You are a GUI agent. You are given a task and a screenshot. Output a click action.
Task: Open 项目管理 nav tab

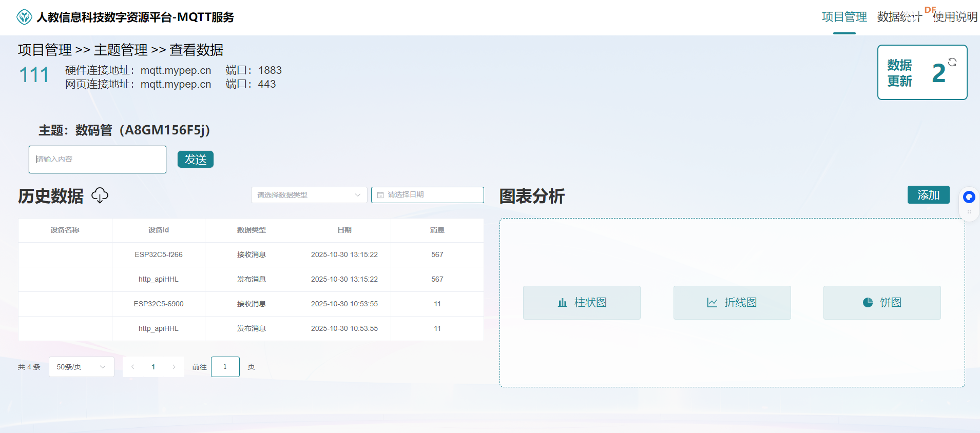[844, 17]
